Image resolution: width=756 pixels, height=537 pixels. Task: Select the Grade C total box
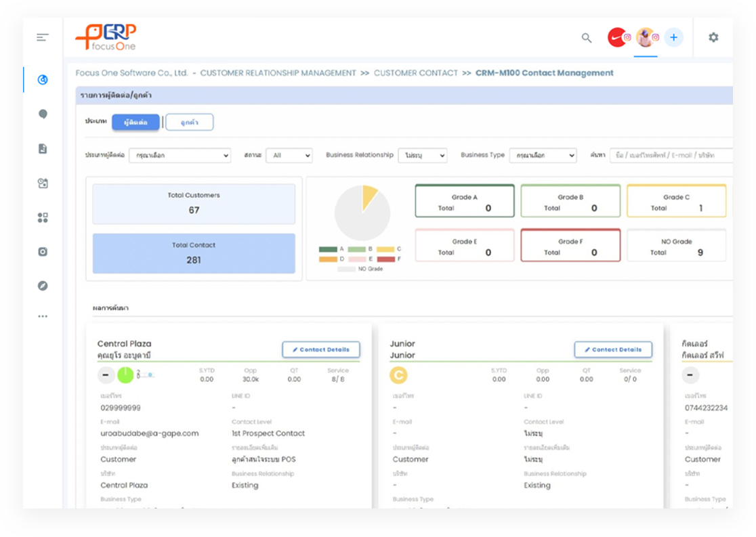click(x=677, y=201)
